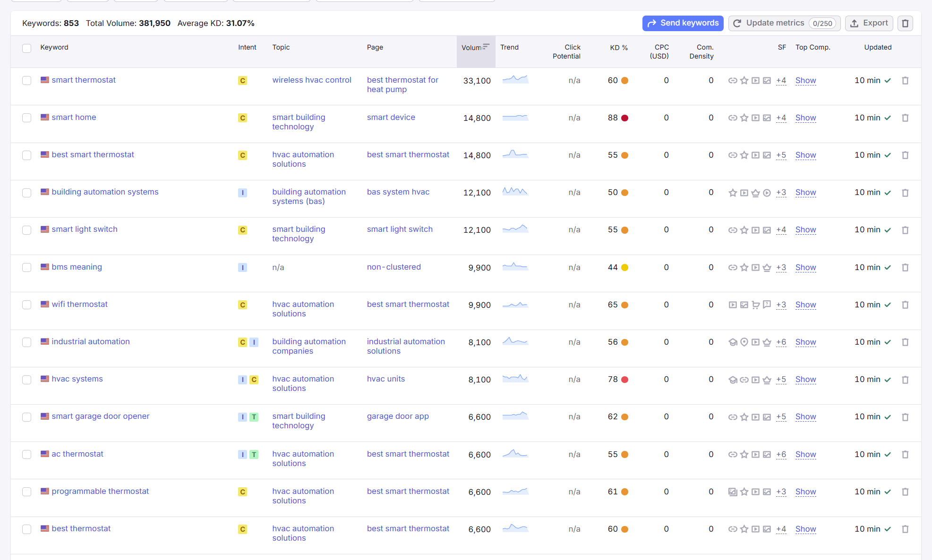Click the location pin SERP icon for industrial automation
Viewport: 932px width, 560px height.
click(744, 342)
